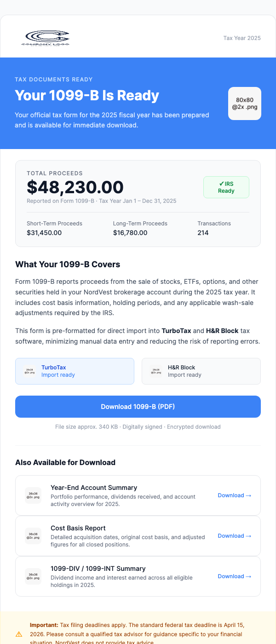
Task: Click the H&R Block icon
Action: click(156, 371)
